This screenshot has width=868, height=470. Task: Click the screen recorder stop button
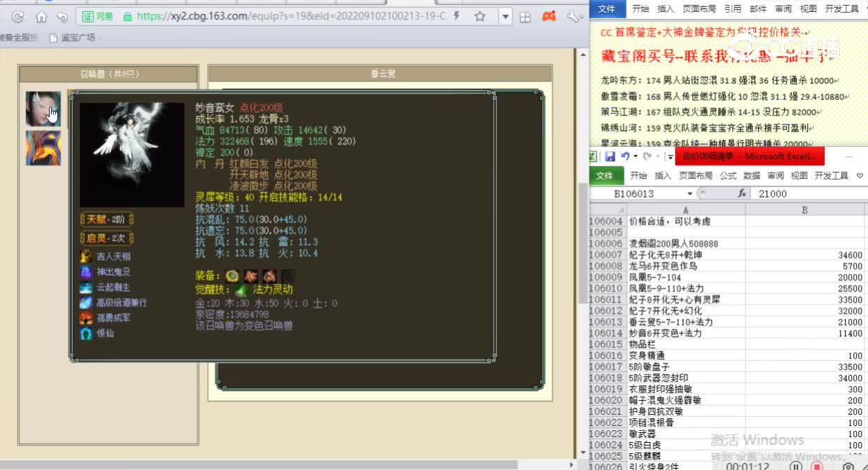(816, 466)
